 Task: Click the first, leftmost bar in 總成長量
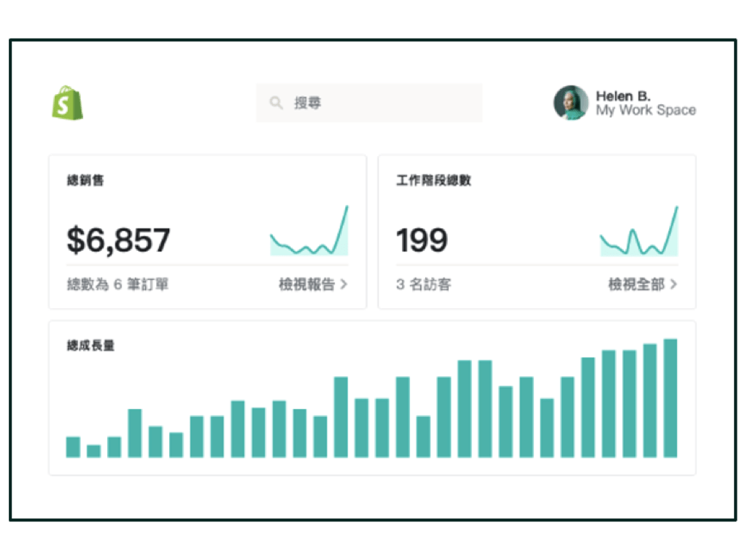(73, 447)
